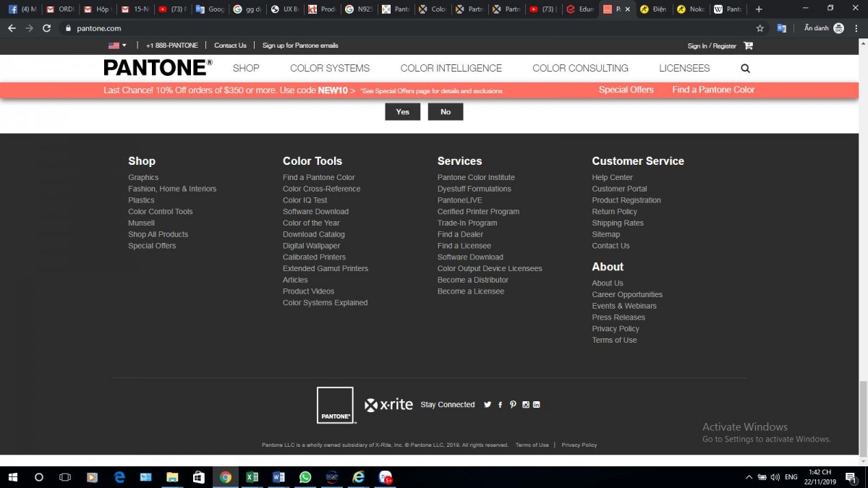Open the COLOR INTELLIGENCE menu
Image resolution: width=868 pixels, height=488 pixels.
pyautogui.click(x=451, y=68)
